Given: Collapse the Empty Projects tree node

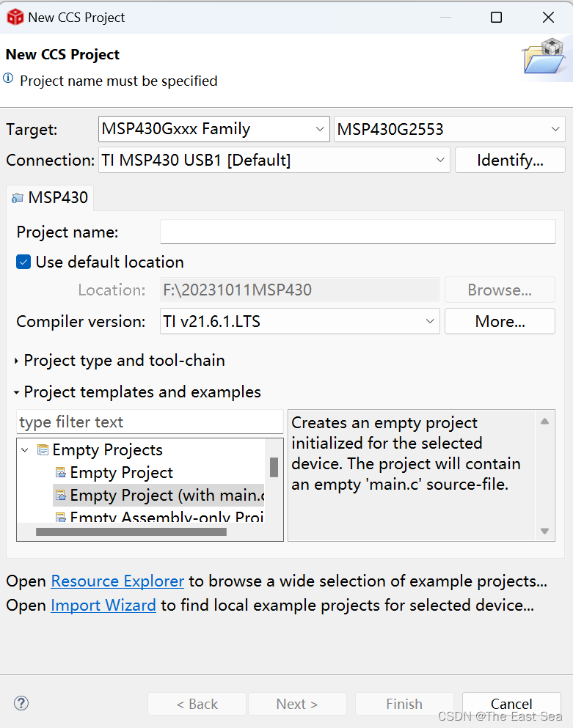Looking at the screenshot, I should (25, 449).
